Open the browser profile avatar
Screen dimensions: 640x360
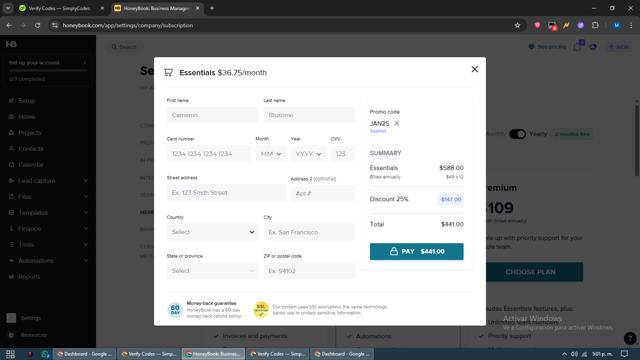click(x=616, y=25)
